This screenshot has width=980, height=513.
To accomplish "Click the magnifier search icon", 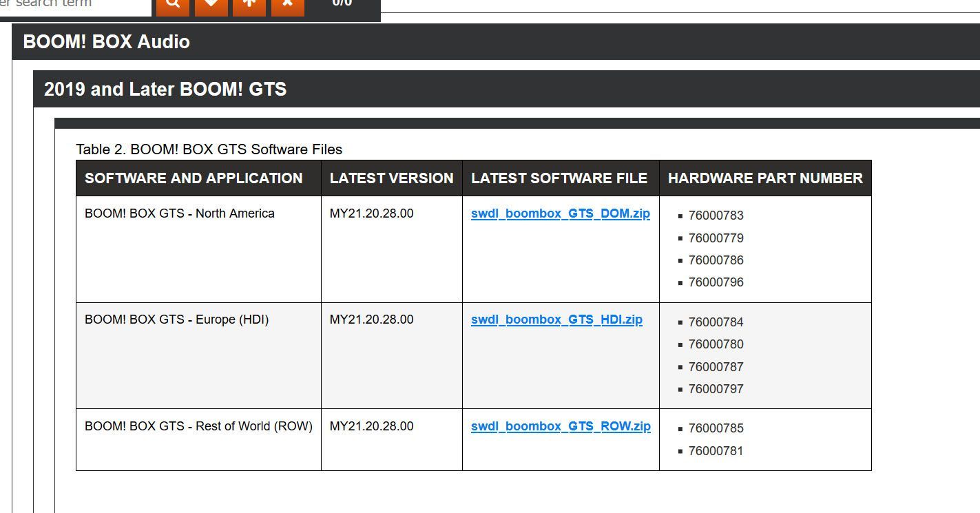I will [x=172, y=4].
